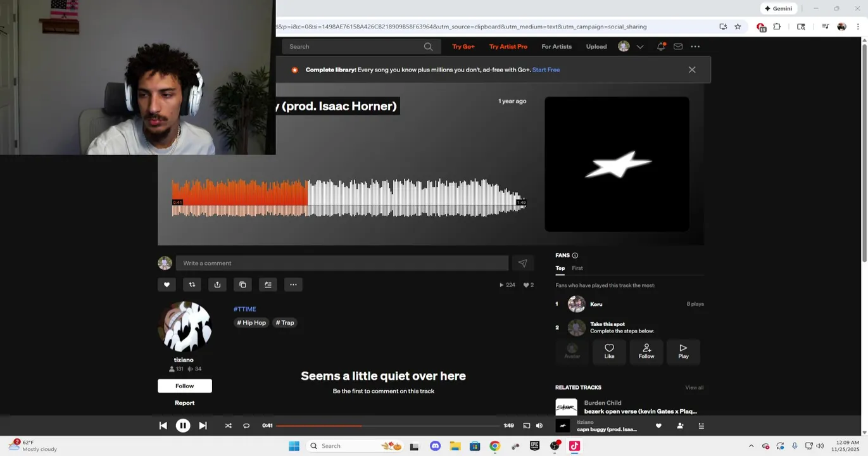This screenshot has width=868, height=456.
Task: Open the header three-dot settings menu
Action: 695,46
